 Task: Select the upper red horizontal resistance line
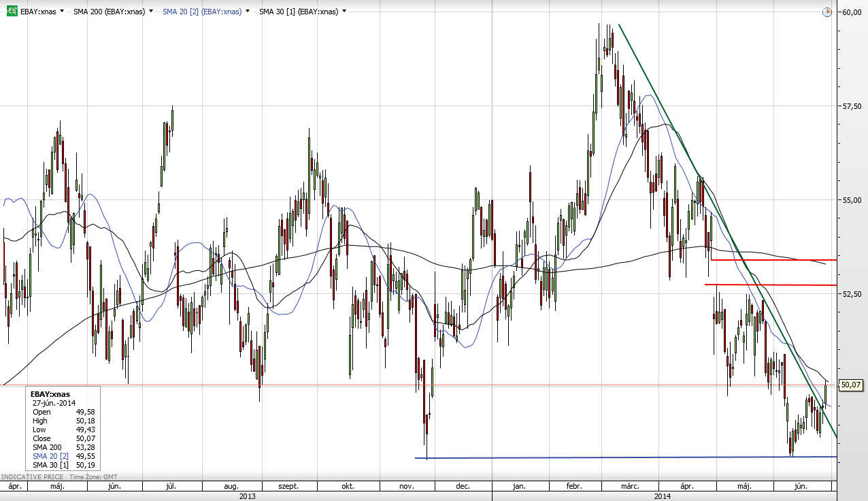click(773, 259)
